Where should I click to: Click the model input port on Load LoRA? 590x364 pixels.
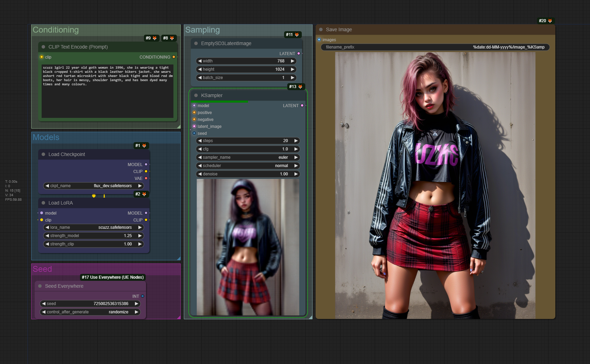click(x=42, y=213)
